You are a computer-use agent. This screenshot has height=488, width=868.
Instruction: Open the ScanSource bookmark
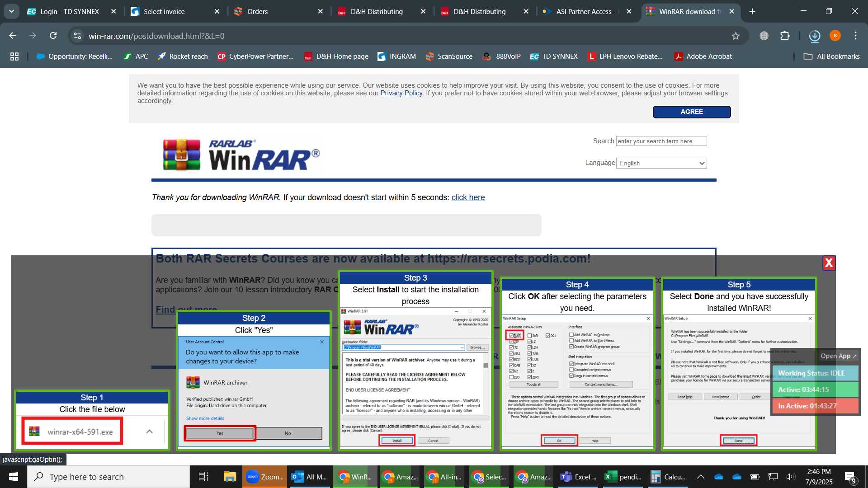coord(449,56)
